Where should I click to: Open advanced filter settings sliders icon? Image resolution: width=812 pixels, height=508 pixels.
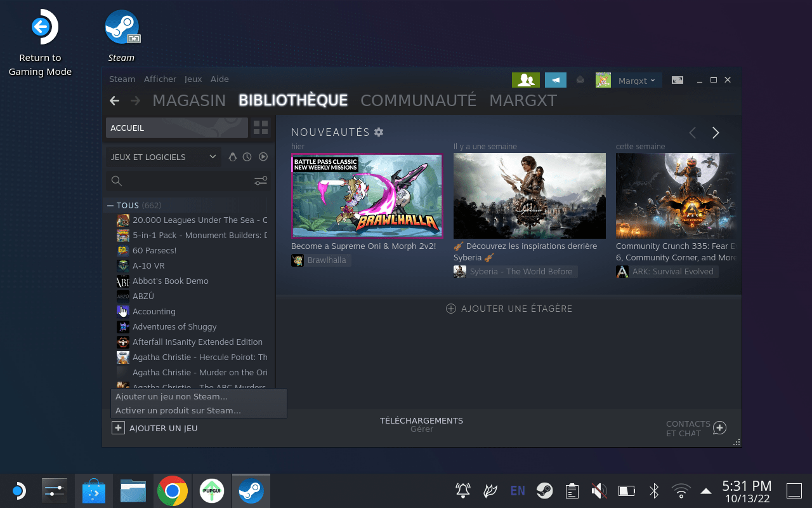pyautogui.click(x=261, y=181)
